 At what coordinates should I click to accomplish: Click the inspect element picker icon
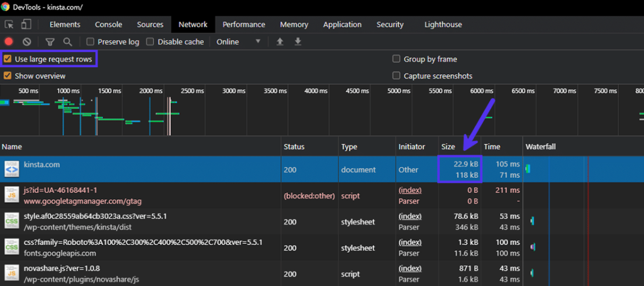[x=9, y=25]
